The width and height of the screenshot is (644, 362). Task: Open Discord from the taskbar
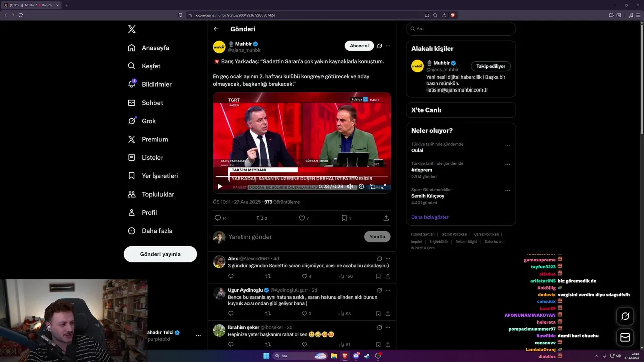point(356,356)
